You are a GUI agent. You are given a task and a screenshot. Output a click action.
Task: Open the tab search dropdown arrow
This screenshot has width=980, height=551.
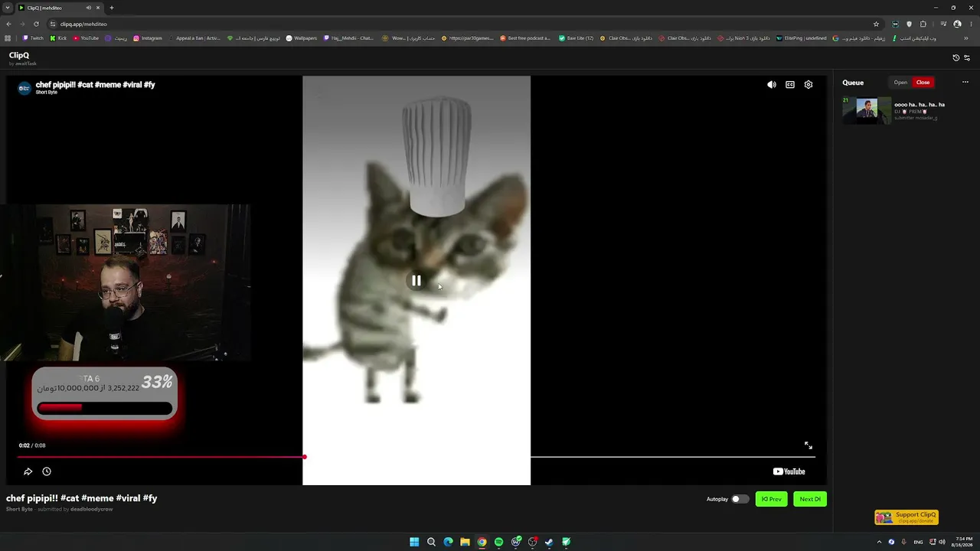click(7, 8)
